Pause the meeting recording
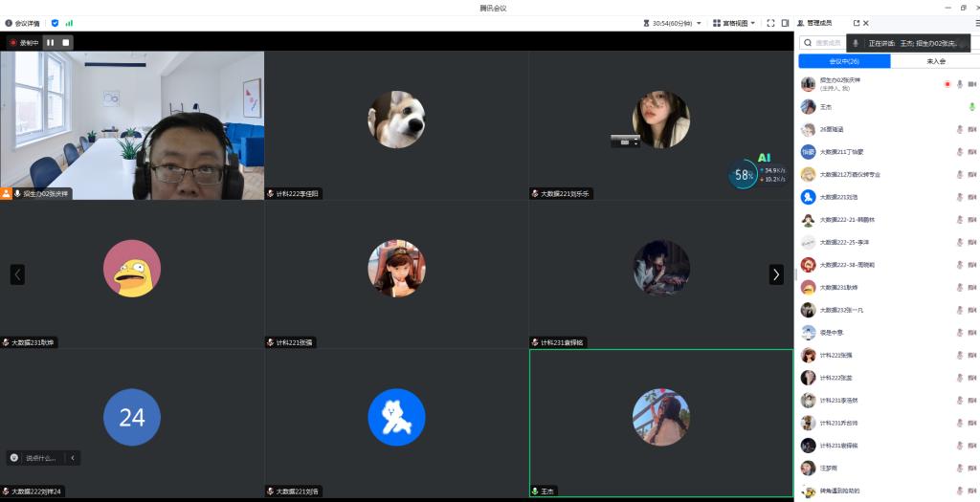 coord(51,42)
